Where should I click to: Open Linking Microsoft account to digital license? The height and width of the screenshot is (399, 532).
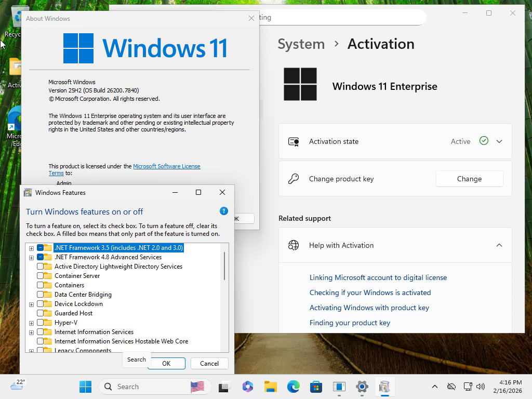(378, 277)
